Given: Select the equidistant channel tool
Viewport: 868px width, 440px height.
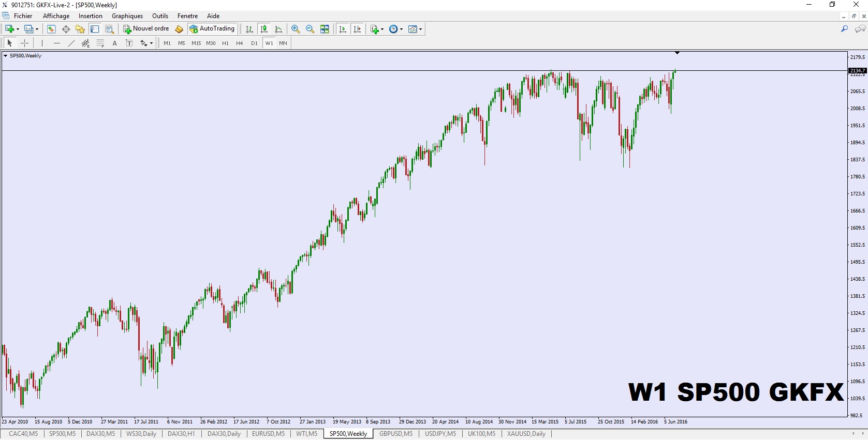Looking at the screenshot, I should 86,43.
